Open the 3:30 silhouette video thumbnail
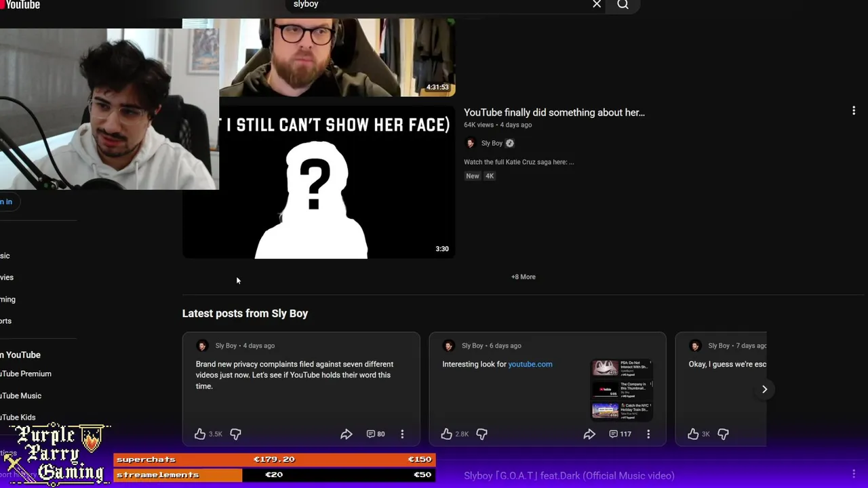Image resolution: width=868 pixels, height=488 pixels. [x=319, y=182]
